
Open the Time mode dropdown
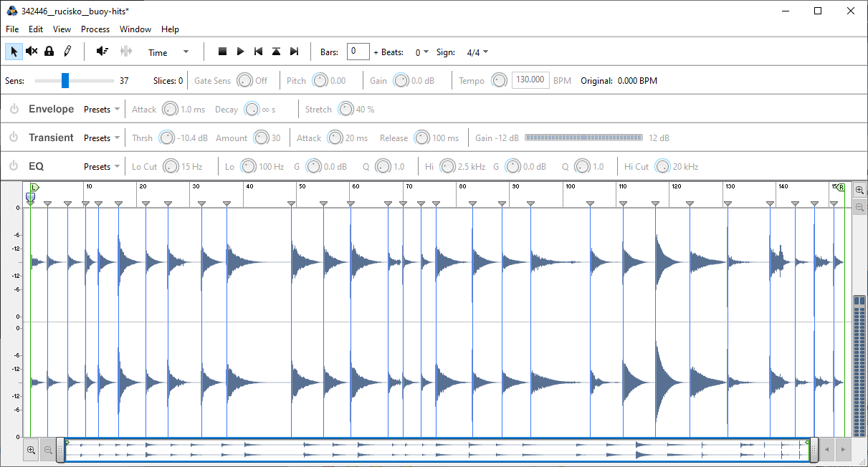[x=168, y=52]
